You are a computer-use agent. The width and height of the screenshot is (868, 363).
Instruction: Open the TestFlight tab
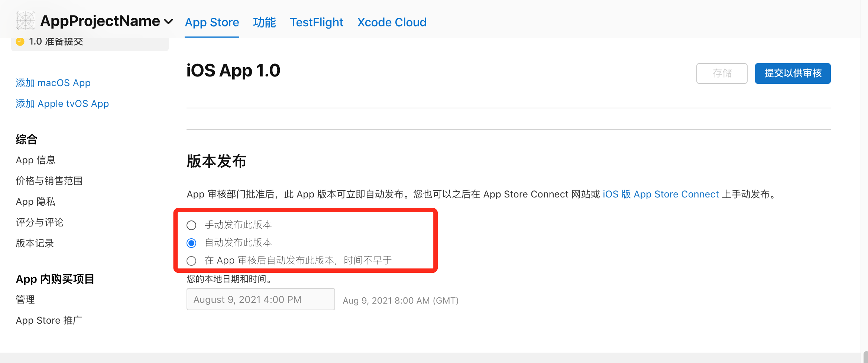pyautogui.click(x=317, y=22)
